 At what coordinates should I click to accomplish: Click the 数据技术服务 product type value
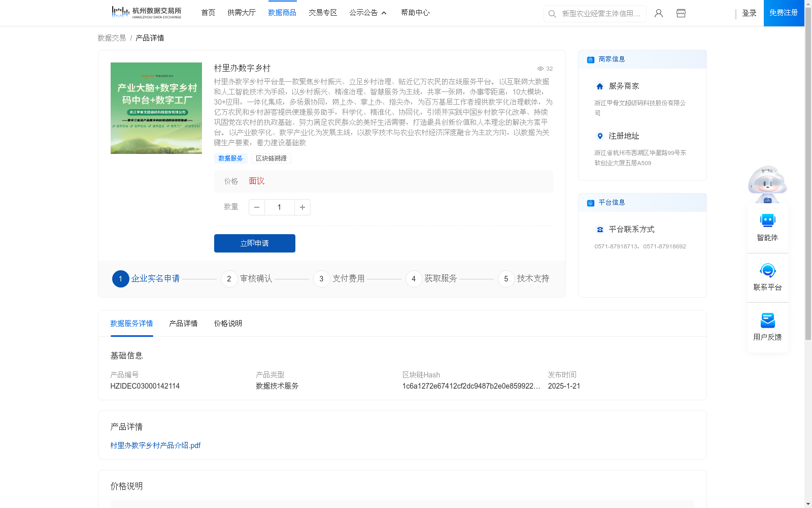click(x=277, y=386)
